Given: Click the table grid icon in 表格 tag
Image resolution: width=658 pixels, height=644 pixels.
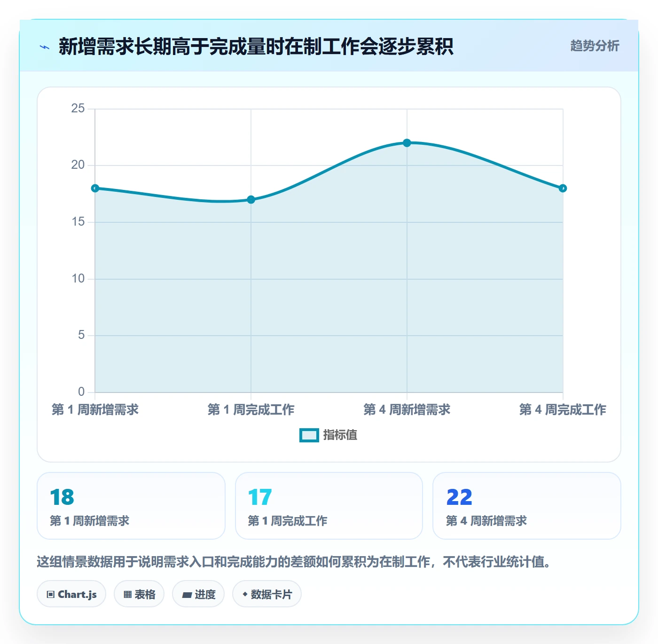Looking at the screenshot, I should pyautogui.click(x=127, y=595).
